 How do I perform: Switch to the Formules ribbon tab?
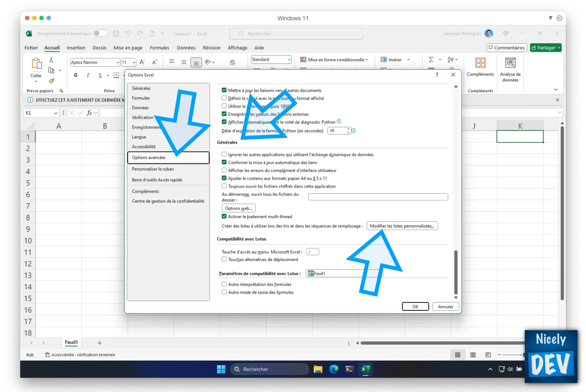[159, 48]
